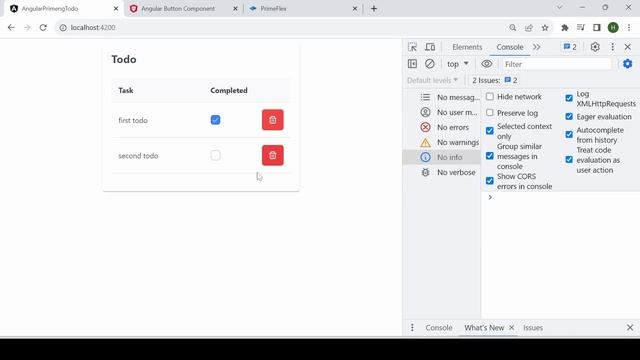
Task: Switch to drawer Issues tab
Action: point(533,328)
